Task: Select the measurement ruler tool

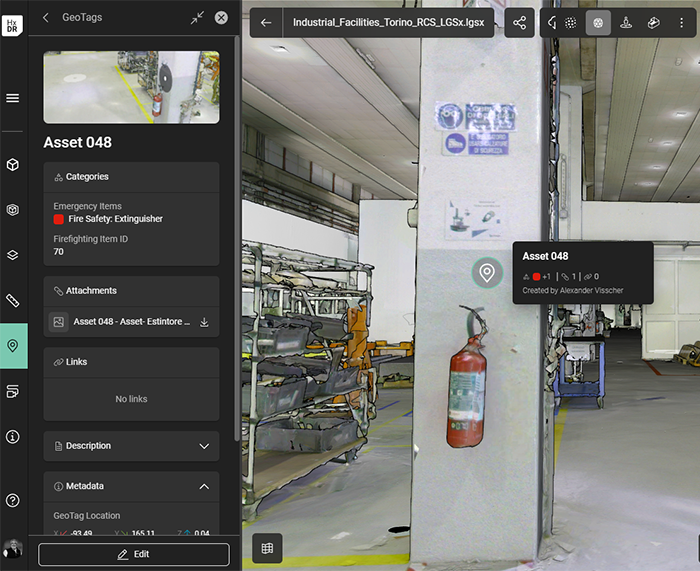Action: pos(13,300)
